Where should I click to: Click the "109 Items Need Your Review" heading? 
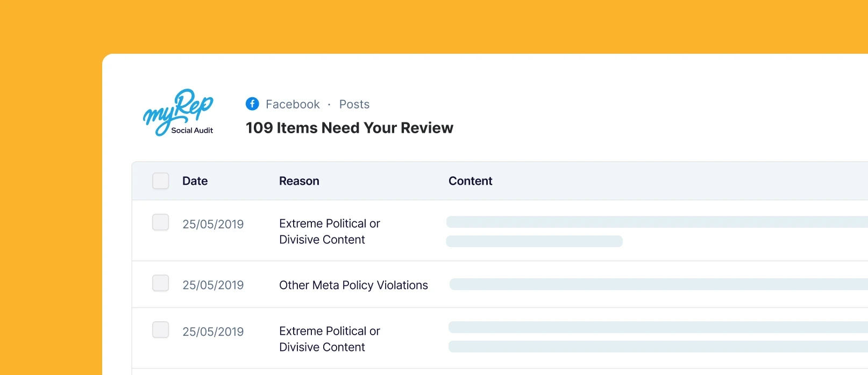tap(349, 128)
